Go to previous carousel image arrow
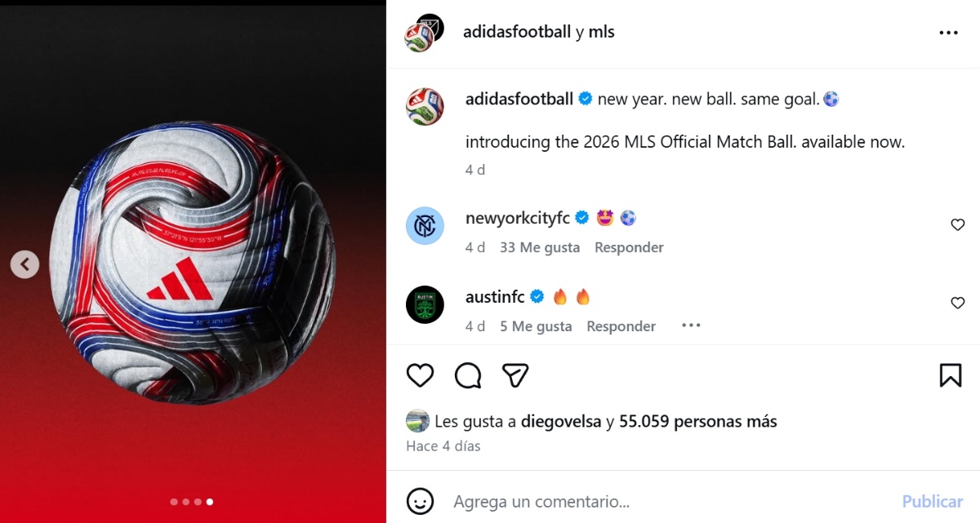 pyautogui.click(x=24, y=264)
